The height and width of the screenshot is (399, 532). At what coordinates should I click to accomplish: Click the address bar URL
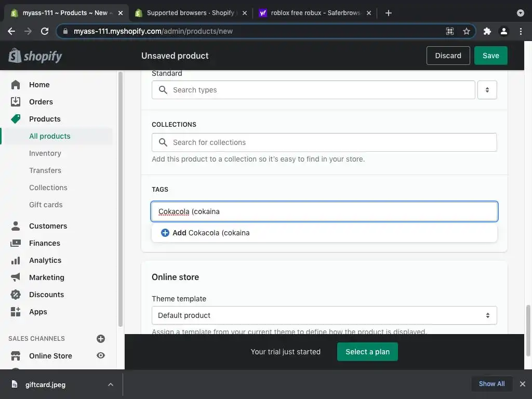(153, 31)
